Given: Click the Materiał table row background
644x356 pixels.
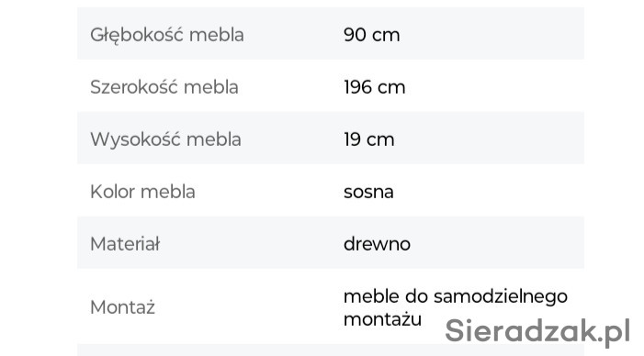Looking at the screenshot, I should tap(331, 242).
